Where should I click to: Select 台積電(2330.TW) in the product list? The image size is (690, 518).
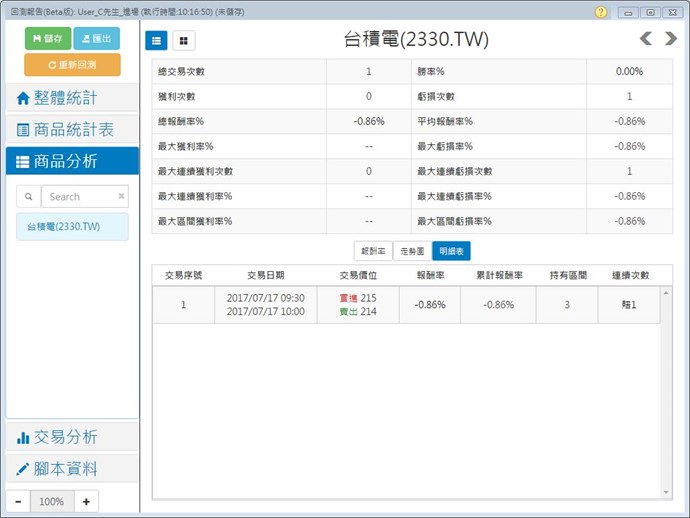pyautogui.click(x=72, y=227)
